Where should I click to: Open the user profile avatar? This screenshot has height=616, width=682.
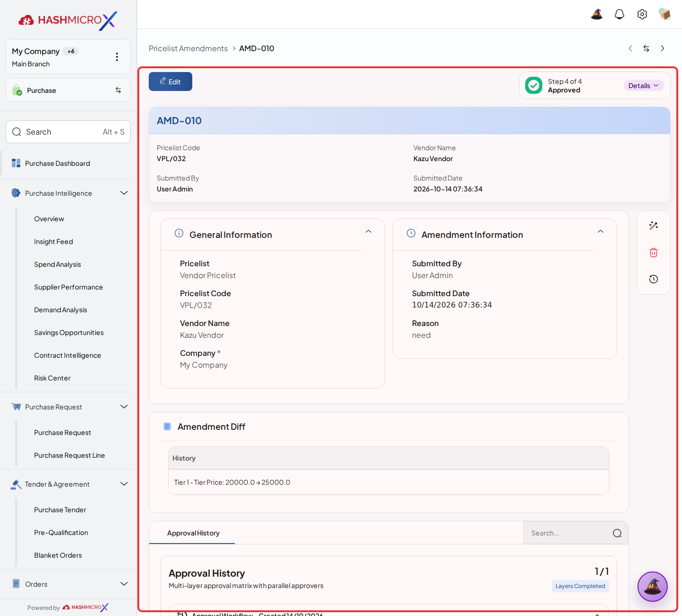pyautogui.click(x=665, y=14)
